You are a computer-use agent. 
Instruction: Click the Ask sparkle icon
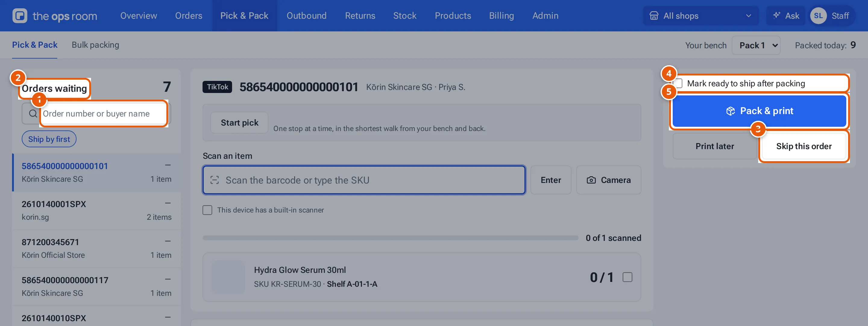777,15
